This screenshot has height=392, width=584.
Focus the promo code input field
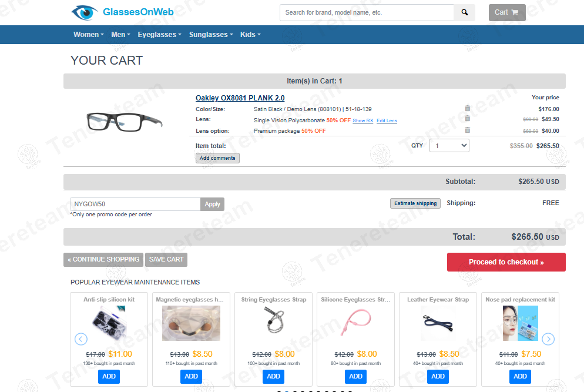pos(135,204)
